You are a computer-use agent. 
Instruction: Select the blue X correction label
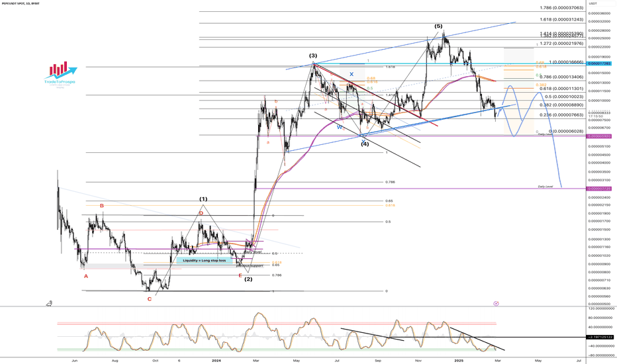click(352, 74)
